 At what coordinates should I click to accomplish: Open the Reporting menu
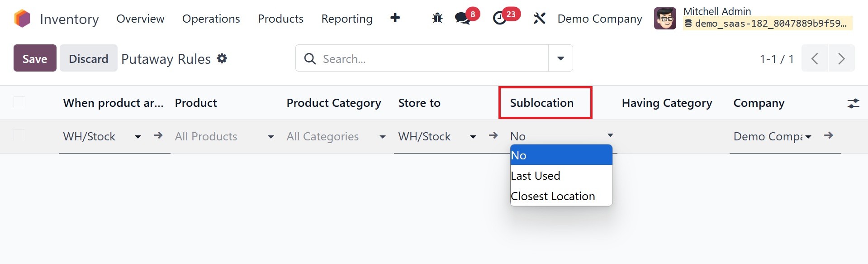click(x=346, y=19)
